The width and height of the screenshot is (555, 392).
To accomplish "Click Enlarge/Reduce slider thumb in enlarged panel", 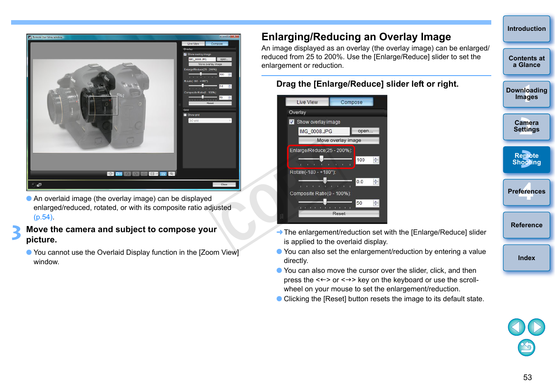I will point(321,159).
